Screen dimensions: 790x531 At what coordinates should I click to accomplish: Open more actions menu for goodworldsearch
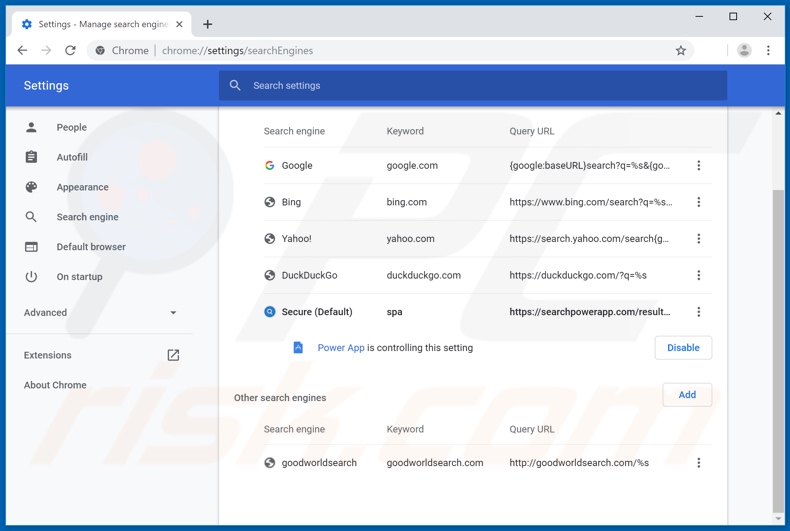(x=698, y=462)
